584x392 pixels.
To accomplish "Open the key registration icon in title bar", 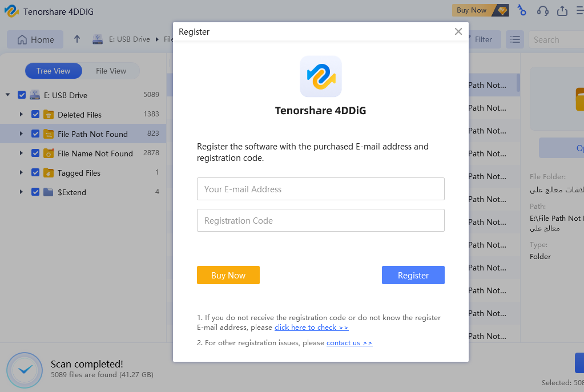I will point(522,10).
